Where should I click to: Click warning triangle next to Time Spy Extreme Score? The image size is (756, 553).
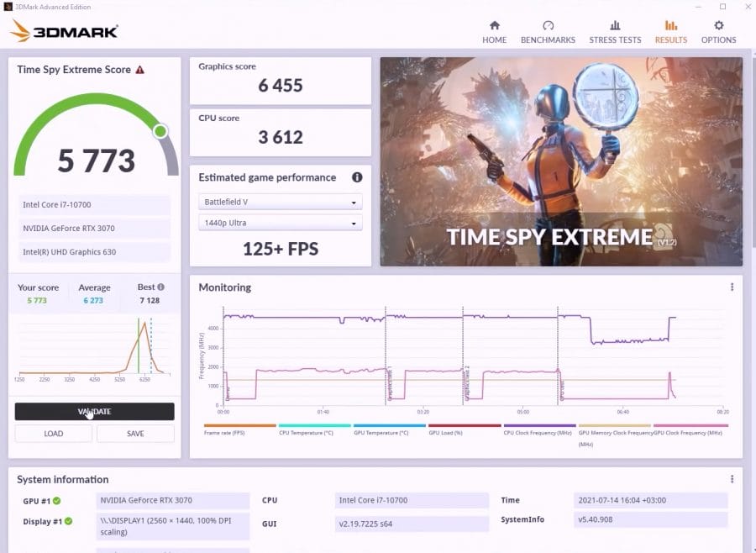tap(139, 70)
